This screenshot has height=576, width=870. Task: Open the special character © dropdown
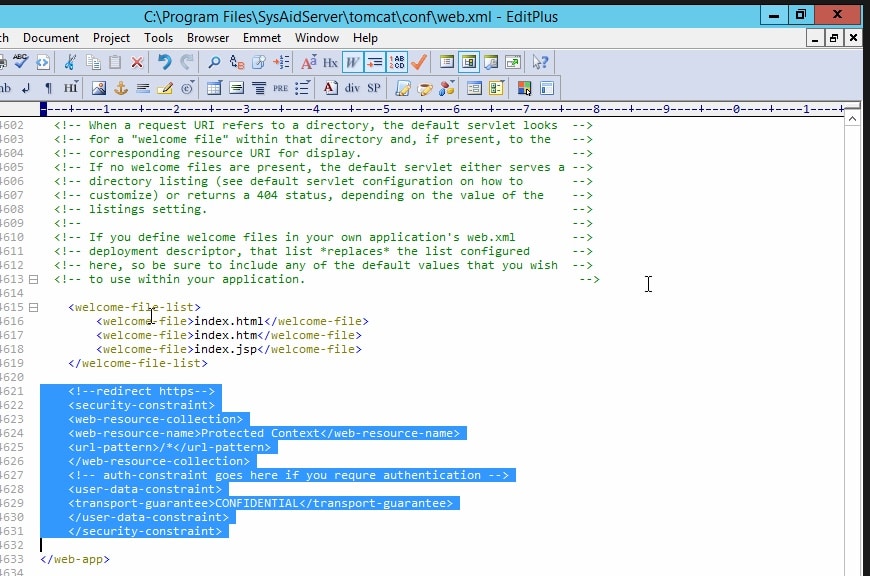tap(188, 88)
